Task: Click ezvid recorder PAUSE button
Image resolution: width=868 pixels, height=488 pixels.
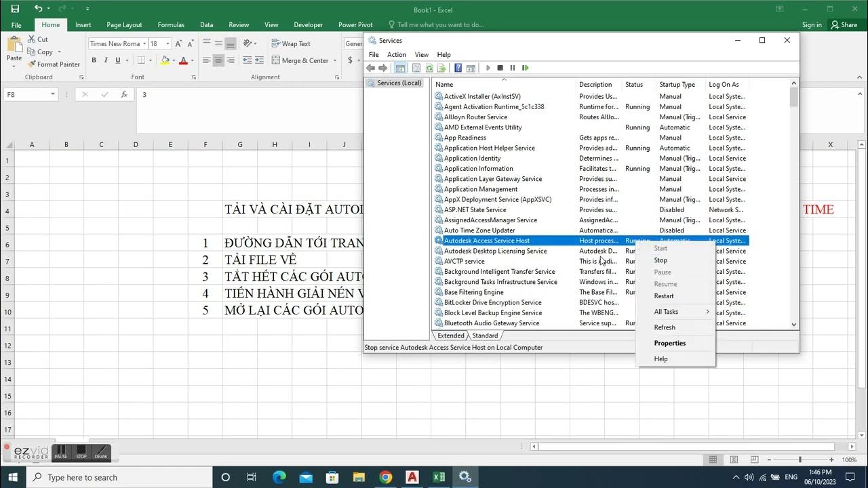Action: tap(61, 452)
